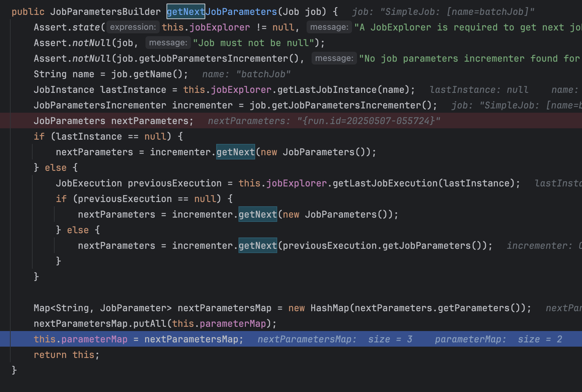
Task: Click getLastJobExecution(lastInstance) call
Action: click(x=424, y=183)
